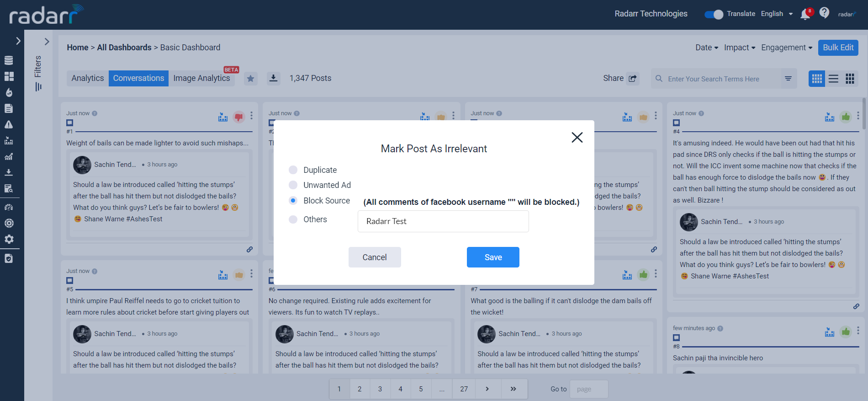The image size is (868, 401).
Task: Click the Share export icon
Action: pos(633,79)
